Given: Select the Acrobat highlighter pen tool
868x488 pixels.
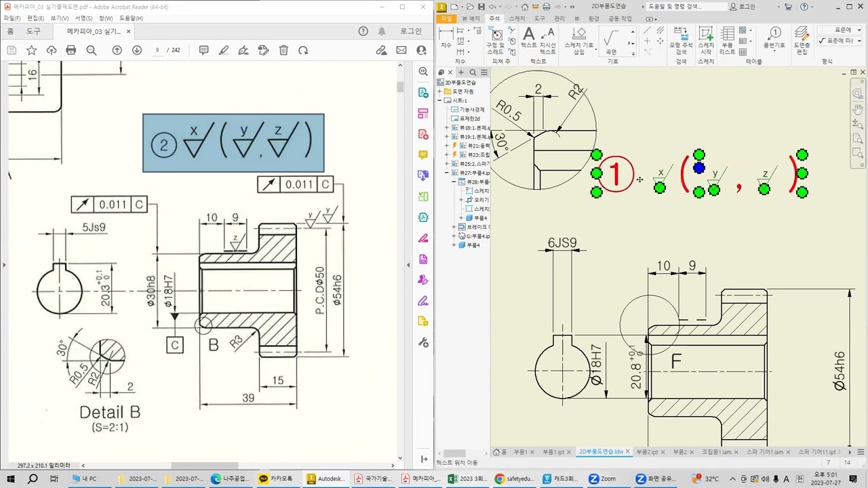Looking at the screenshot, I should coord(224,50).
